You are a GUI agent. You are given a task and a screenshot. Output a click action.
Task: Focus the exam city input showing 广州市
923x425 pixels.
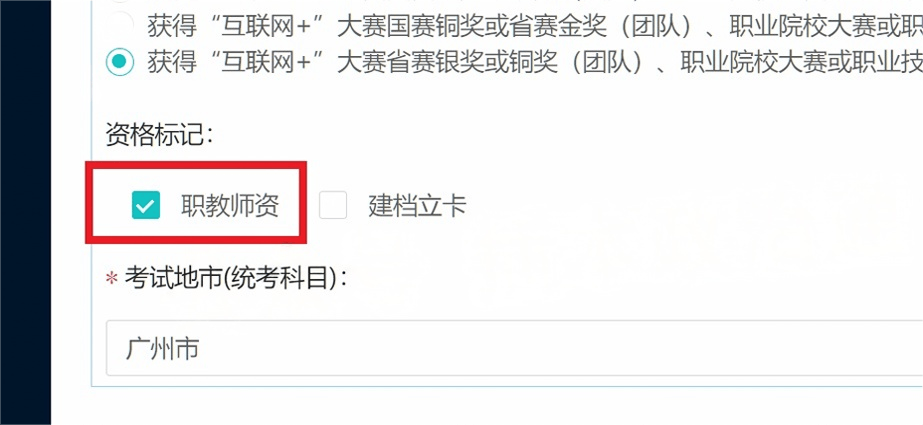click(514, 348)
